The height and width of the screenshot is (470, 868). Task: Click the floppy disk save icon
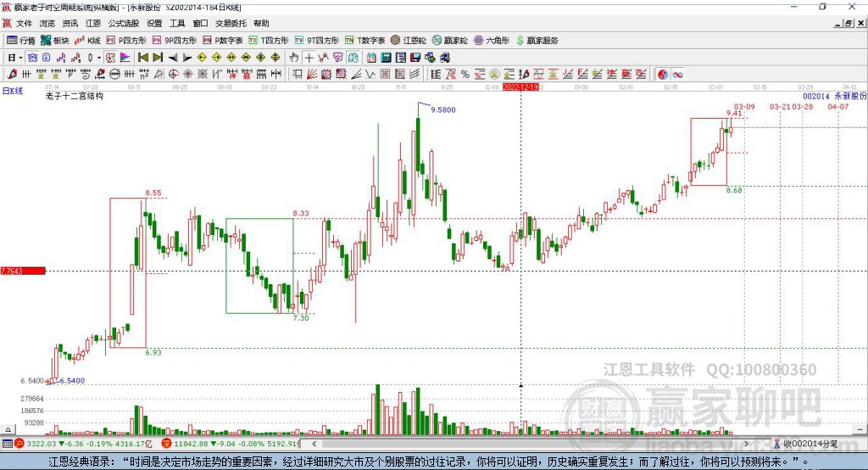[x=415, y=58]
